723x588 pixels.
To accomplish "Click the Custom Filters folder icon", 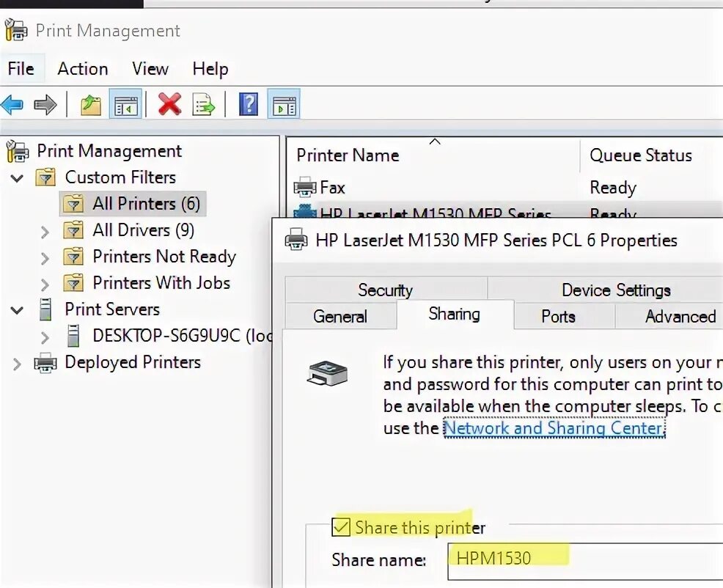I will (x=45, y=177).
